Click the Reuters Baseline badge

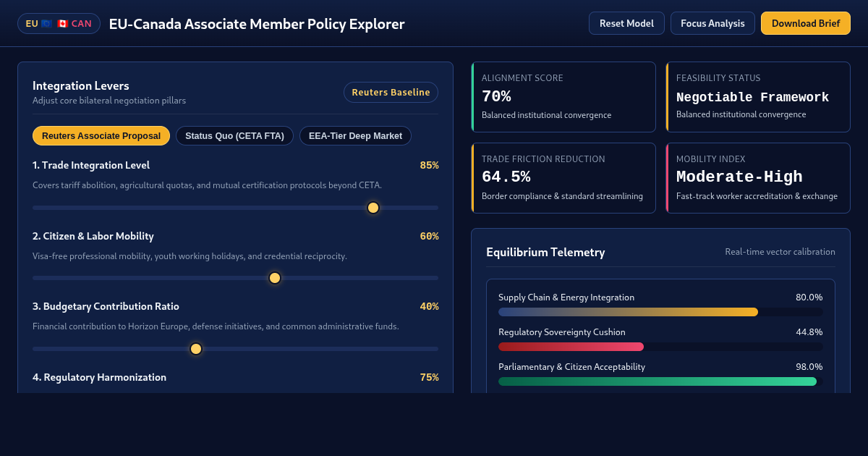[391, 92]
